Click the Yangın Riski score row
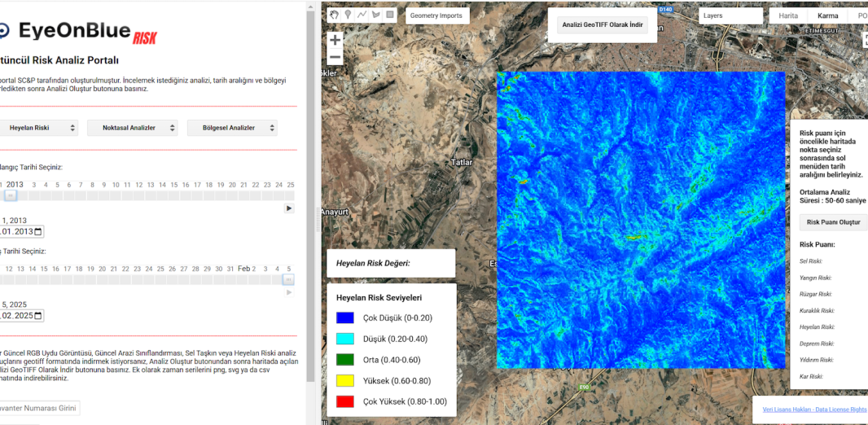Screen dimensions: 868x425 click(815, 278)
